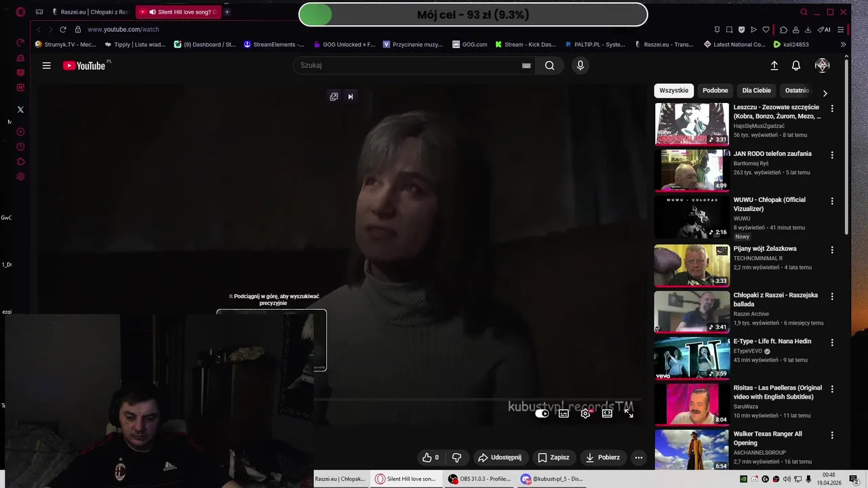Add page to bookmarks heart icon
Viewport: 868px width, 488px height.
tap(766, 30)
